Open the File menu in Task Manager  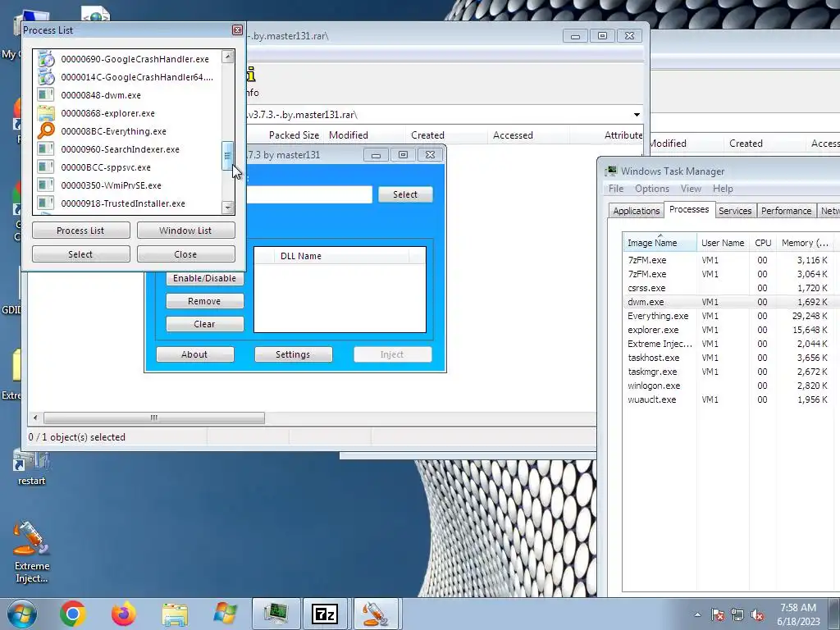click(616, 189)
